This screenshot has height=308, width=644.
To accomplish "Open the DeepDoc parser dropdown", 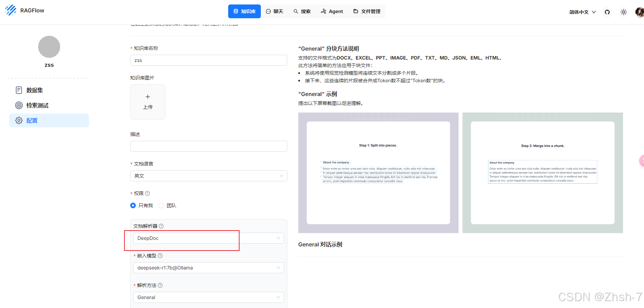I will coord(209,238).
